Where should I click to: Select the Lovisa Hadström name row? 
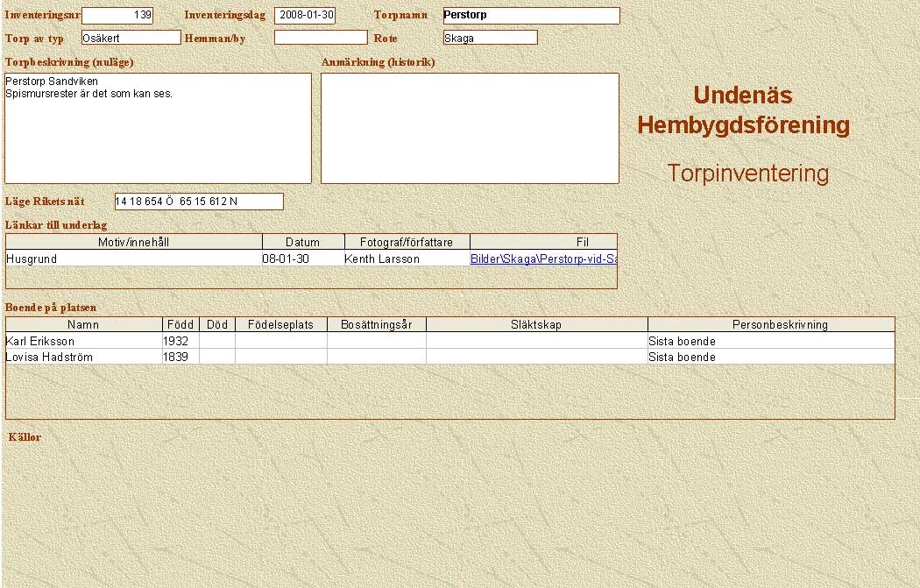pyautogui.click(x=83, y=357)
